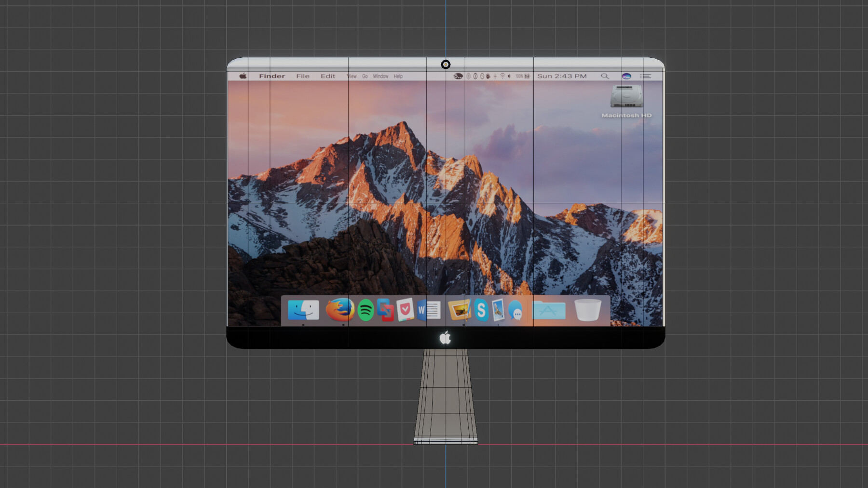Open the Go menu
The height and width of the screenshot is (488, 868).
365,76
